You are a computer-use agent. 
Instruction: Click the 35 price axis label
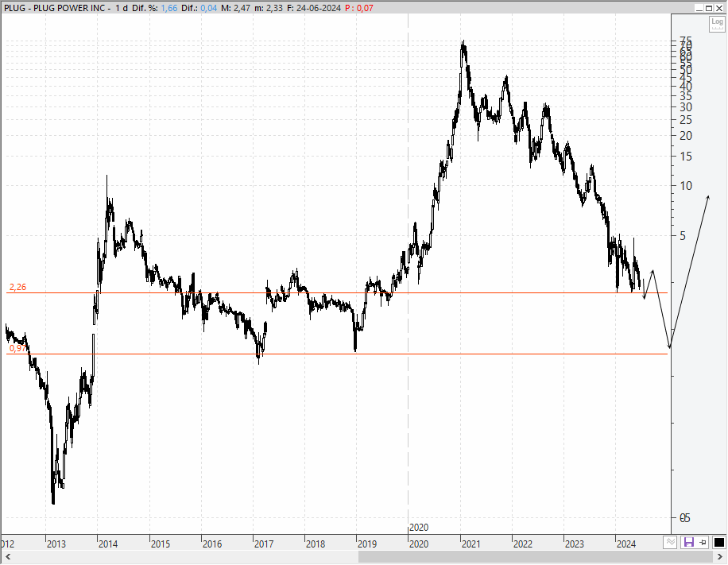click(x=686, y=95)
